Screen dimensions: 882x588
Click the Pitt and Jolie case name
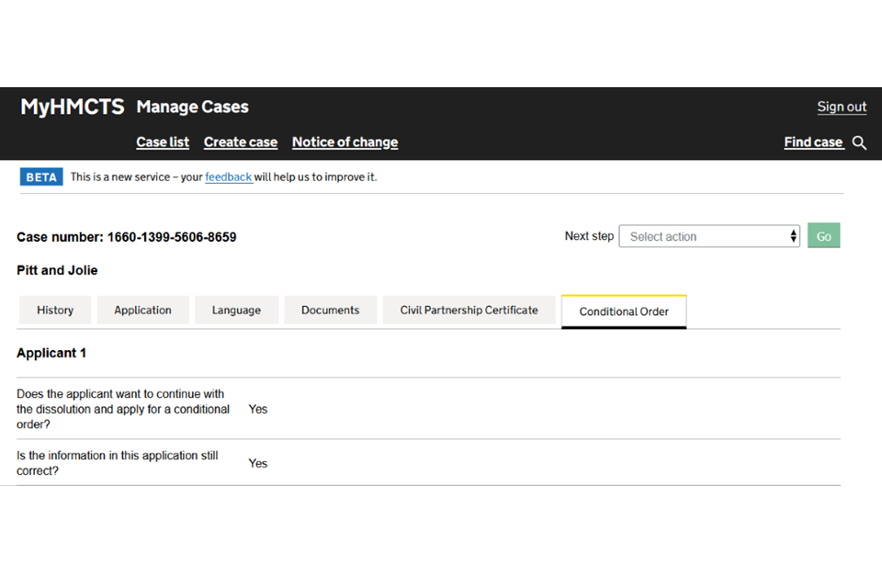(x=57, y=270)
